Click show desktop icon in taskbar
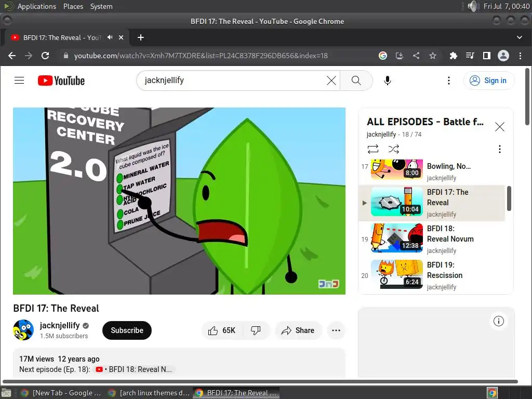This screenshot has width=532, height=399. coord(6,393)
